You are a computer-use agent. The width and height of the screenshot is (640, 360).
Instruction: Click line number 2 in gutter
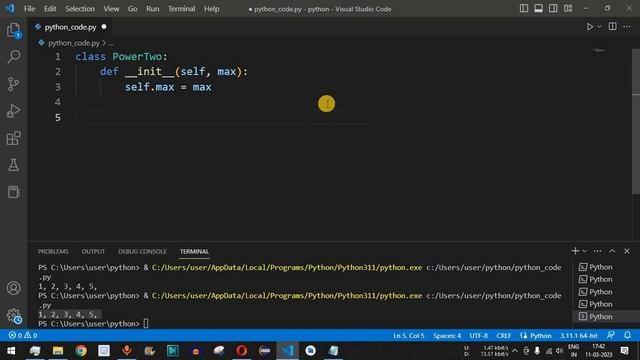(58, 72)
